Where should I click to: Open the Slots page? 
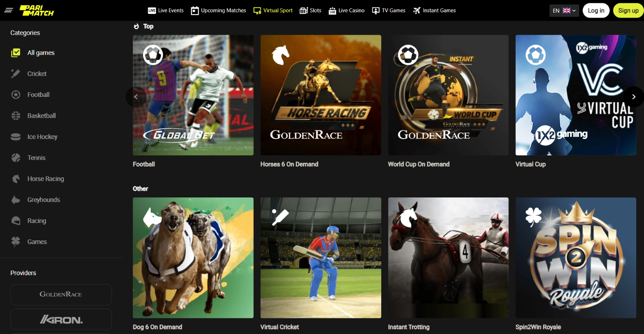311,11
